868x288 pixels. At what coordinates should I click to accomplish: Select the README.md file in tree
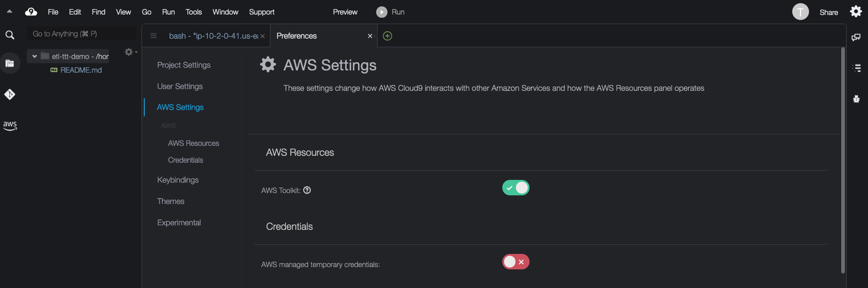(x=81, y=70)
